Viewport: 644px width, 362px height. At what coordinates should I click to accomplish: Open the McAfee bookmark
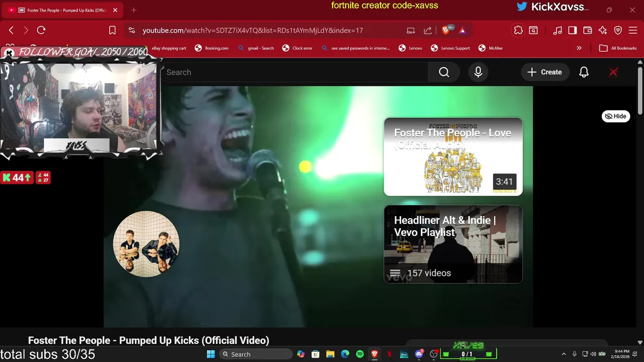click(491, 48)
